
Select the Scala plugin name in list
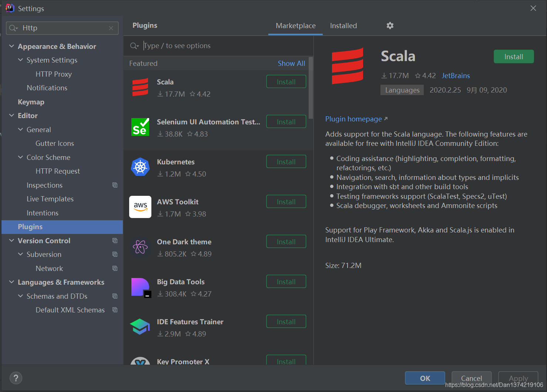[x=165, y=82]
